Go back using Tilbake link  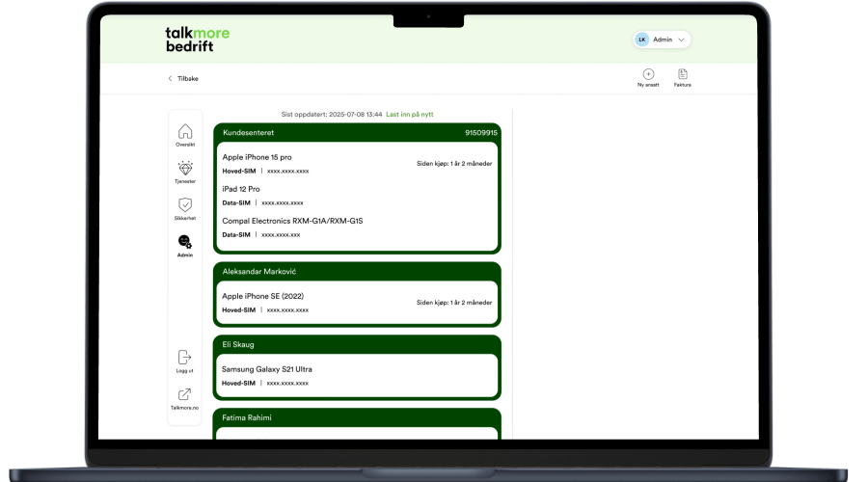(183, 78)
